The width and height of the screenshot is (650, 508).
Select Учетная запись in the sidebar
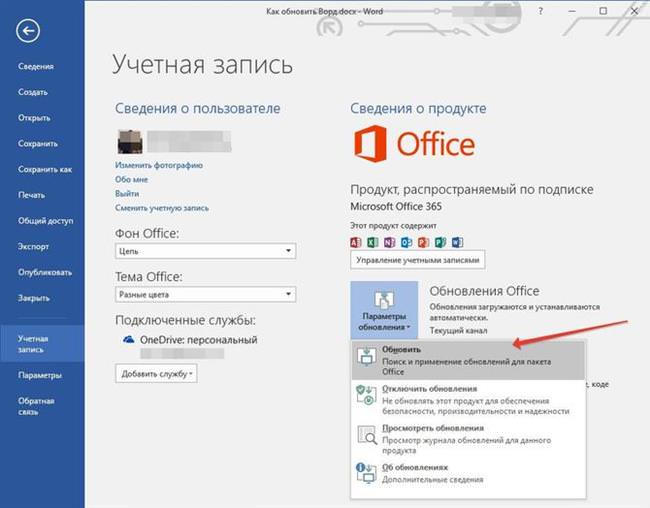point(42,344)
